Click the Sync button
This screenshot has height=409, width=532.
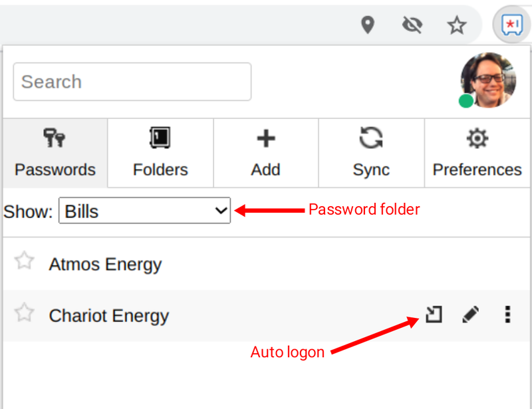click(372, 153)
